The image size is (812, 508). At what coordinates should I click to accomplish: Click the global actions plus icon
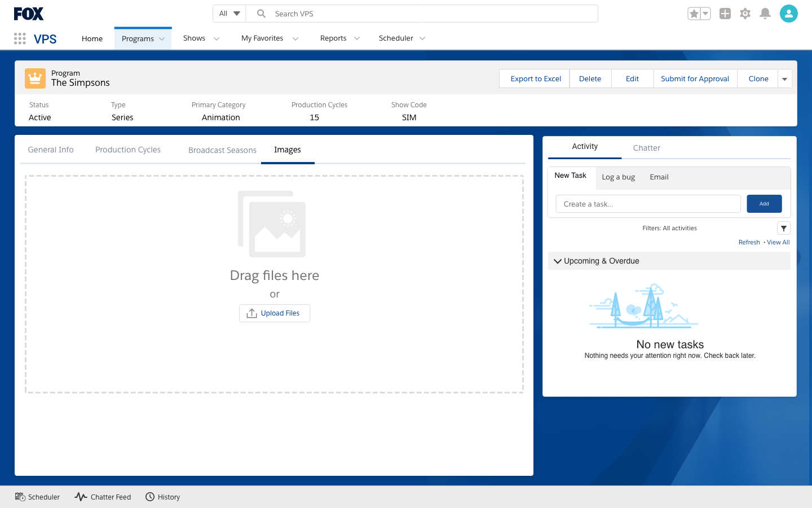coord(725,14)
